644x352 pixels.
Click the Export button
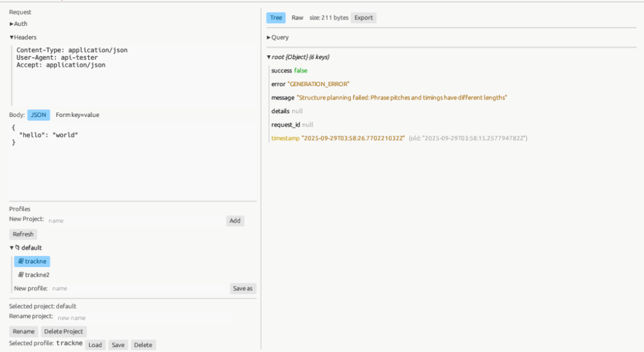pos(363,18)
